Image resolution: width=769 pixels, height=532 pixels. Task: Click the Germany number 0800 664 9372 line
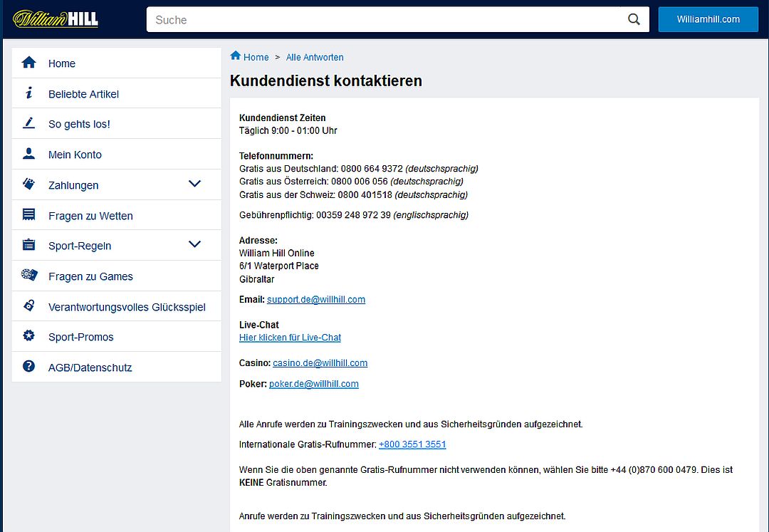tap(358, 169)
